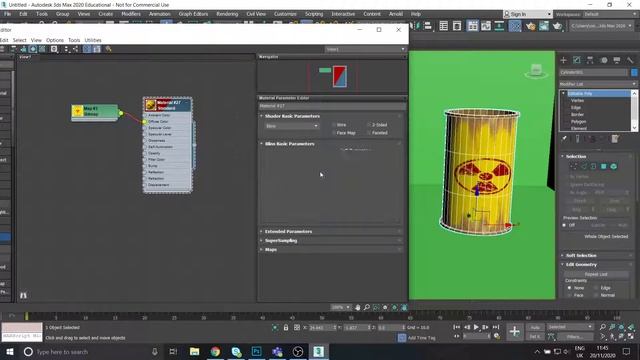640x360 pixels.
Task: Open the Motion tab in the command panel
Action: tap(604, 60)
